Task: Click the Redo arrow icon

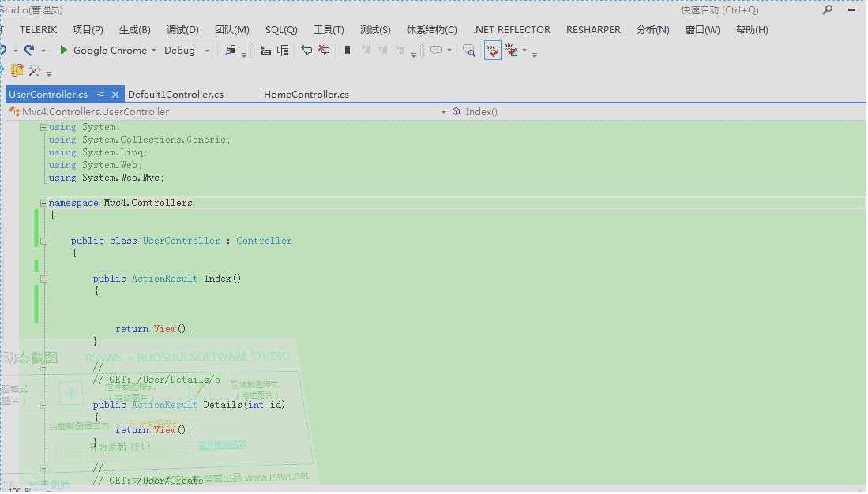Action: (x=29, y=51)
